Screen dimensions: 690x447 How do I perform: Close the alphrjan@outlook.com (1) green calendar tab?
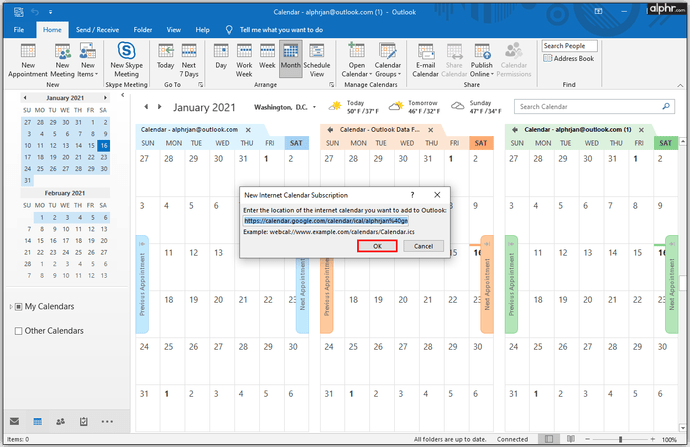(x=641, y=130)
